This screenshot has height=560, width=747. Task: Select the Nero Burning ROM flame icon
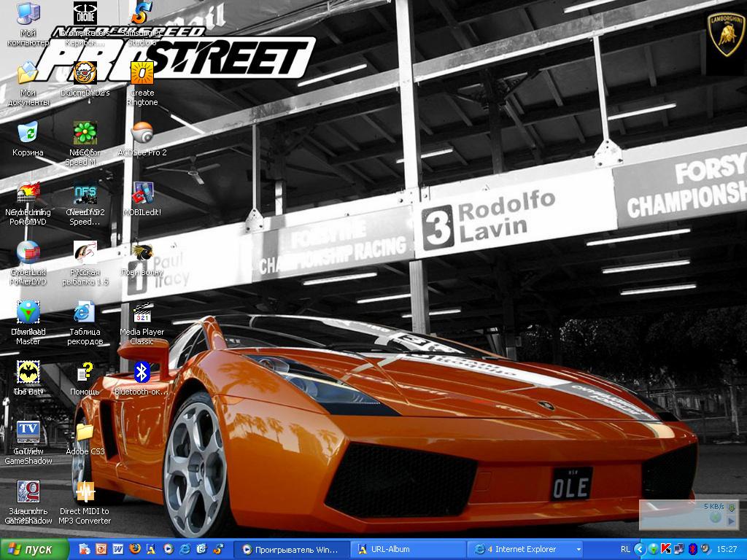click(28, 192)
